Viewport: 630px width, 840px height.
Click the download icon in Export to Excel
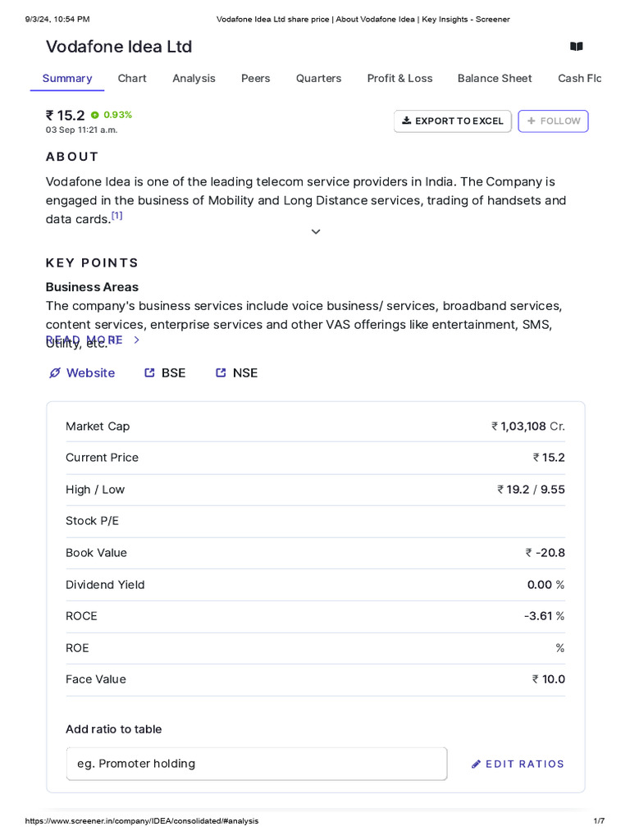pyautogui.click(x=406, y=121)
